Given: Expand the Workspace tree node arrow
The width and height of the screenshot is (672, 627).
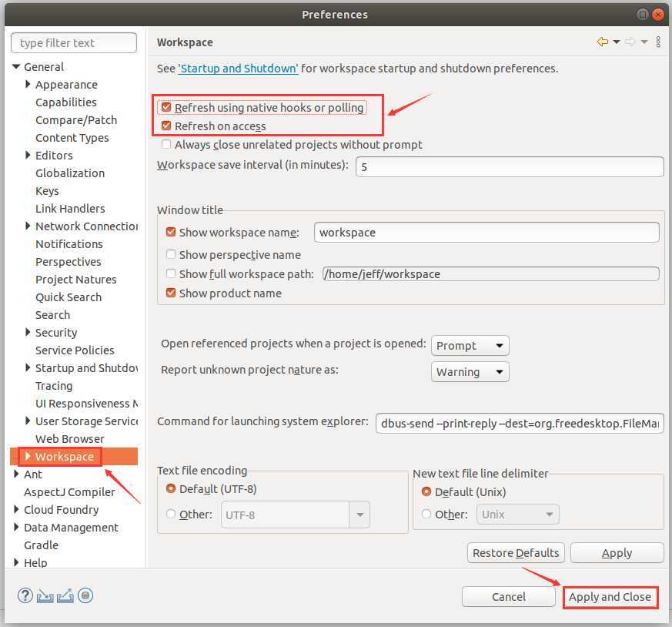Looking at the screenshot, I should pos(28,456).
